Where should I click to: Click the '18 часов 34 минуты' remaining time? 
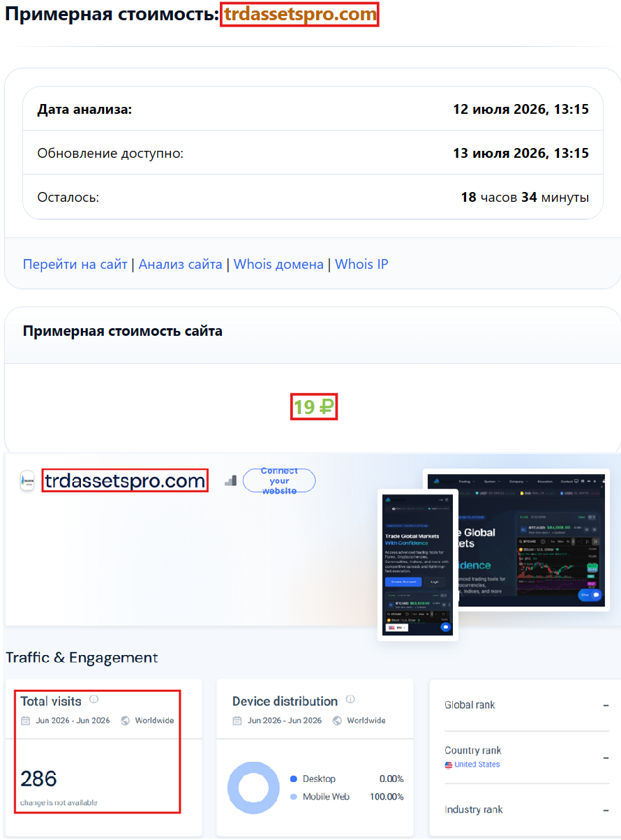click(x=525, y=197)
